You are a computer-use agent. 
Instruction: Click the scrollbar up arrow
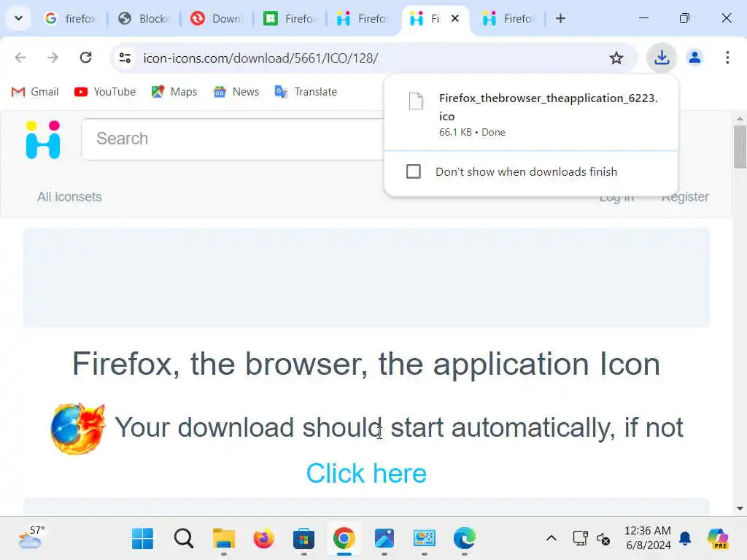[x=740, y=119]
